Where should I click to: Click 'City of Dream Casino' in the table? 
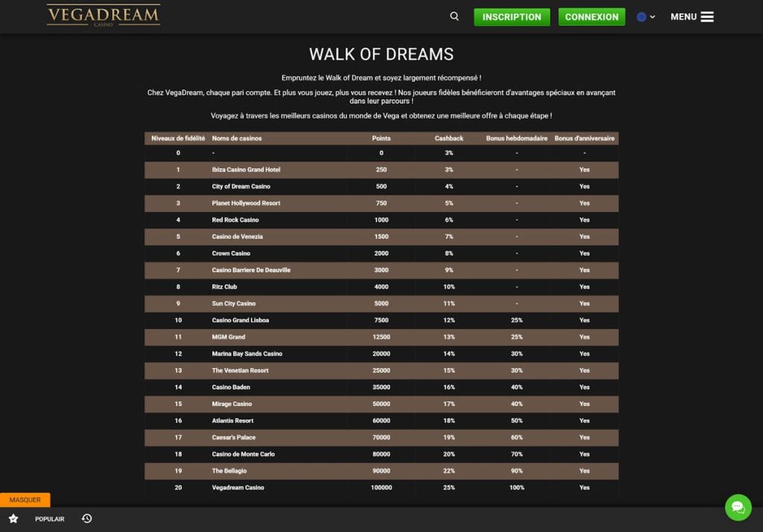(241, 186)
